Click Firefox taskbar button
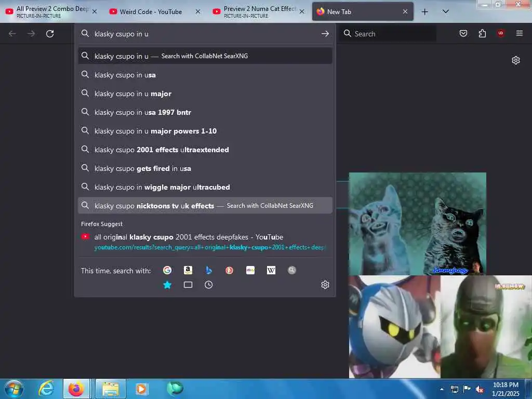The height and width of the screenshot is (399, 532). pyautogui.click(x=76, y=389)
